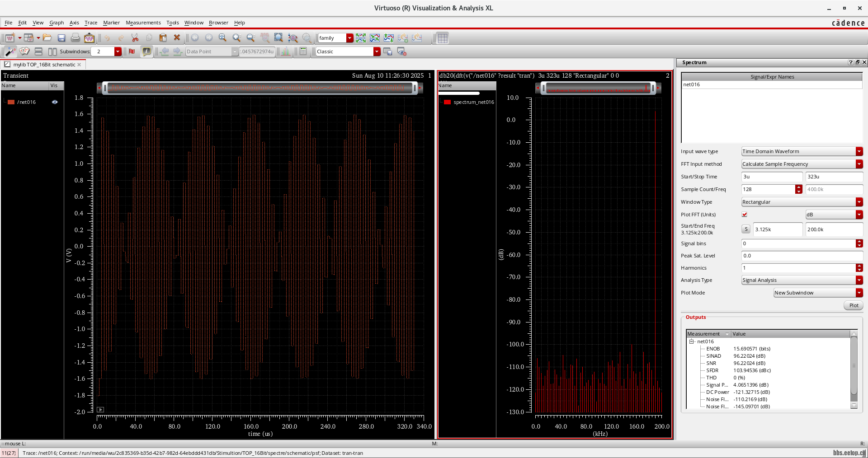Screen dimensions: 868x458
Task: Open the Tools menu
Action: [172, 23]
